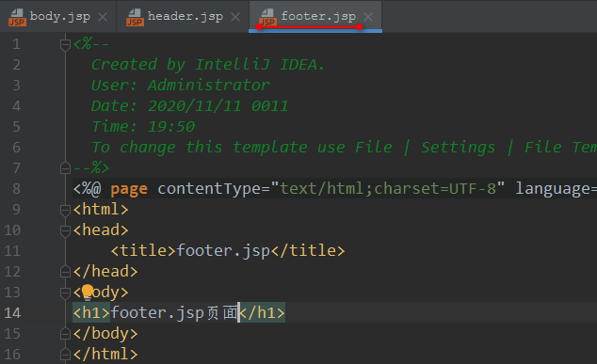
Task: Click the <title> opening tag on line 11
Action: (143, 250)
